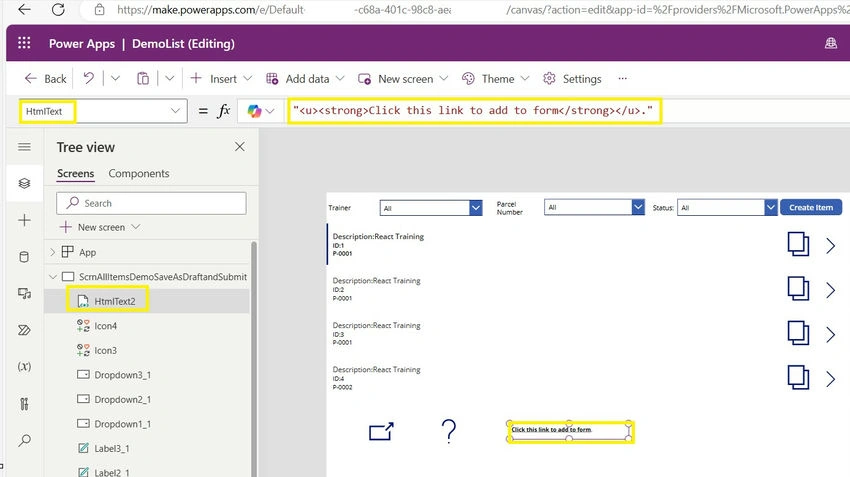The height and width of the screenshot is (477, 850).
Task: Select Icon4 in the tree view
Action: (105, 326)
